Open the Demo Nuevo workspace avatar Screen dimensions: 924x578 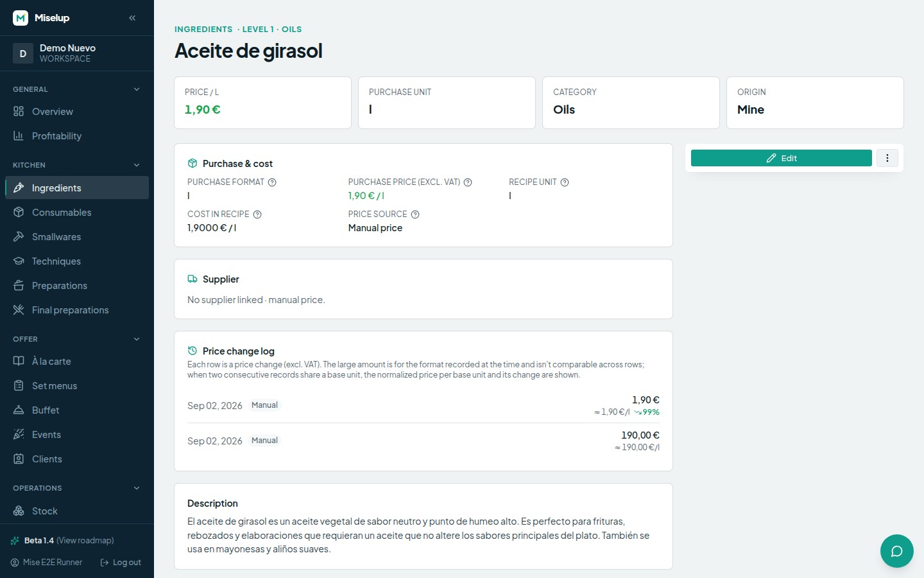[x=23, y=53]
